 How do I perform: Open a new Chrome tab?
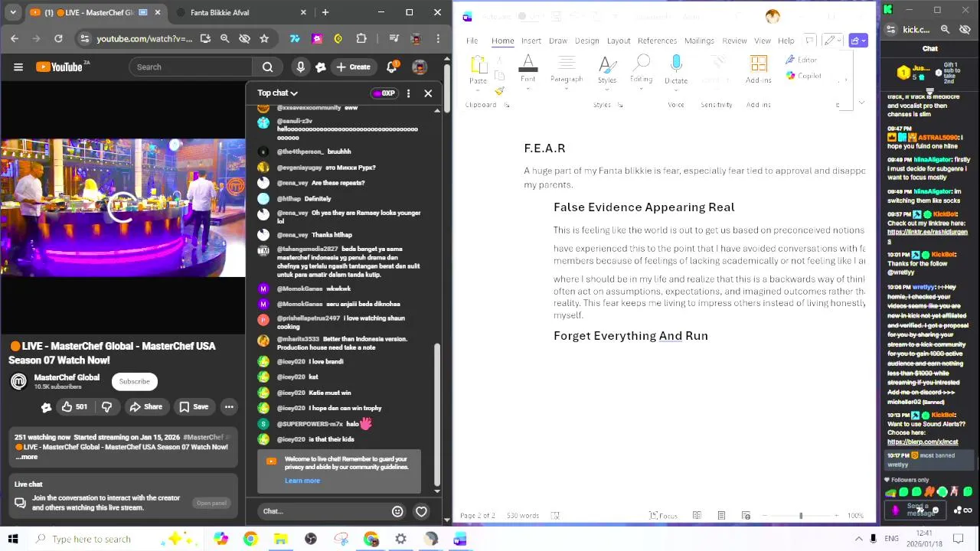[325, 12]
